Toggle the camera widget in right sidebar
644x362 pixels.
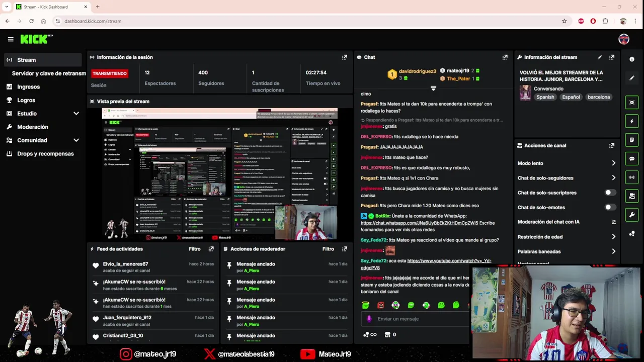pos(632,196)
